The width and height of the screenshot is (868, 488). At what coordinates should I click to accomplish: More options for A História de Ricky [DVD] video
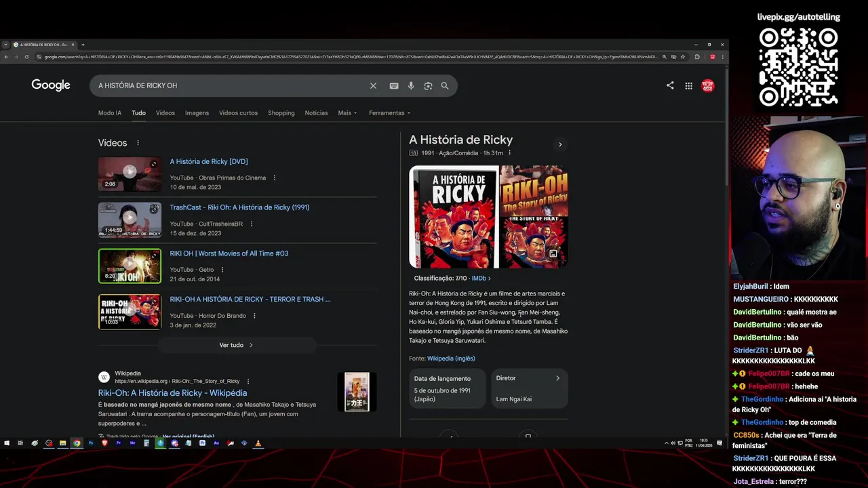click(275, 178)
